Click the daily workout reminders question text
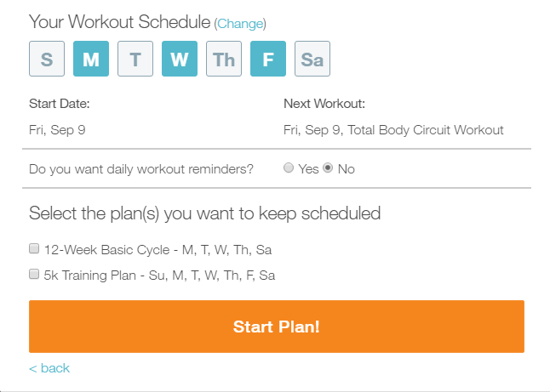The height and width of the screenshot is (392, 550). click(x=141, y=168)
